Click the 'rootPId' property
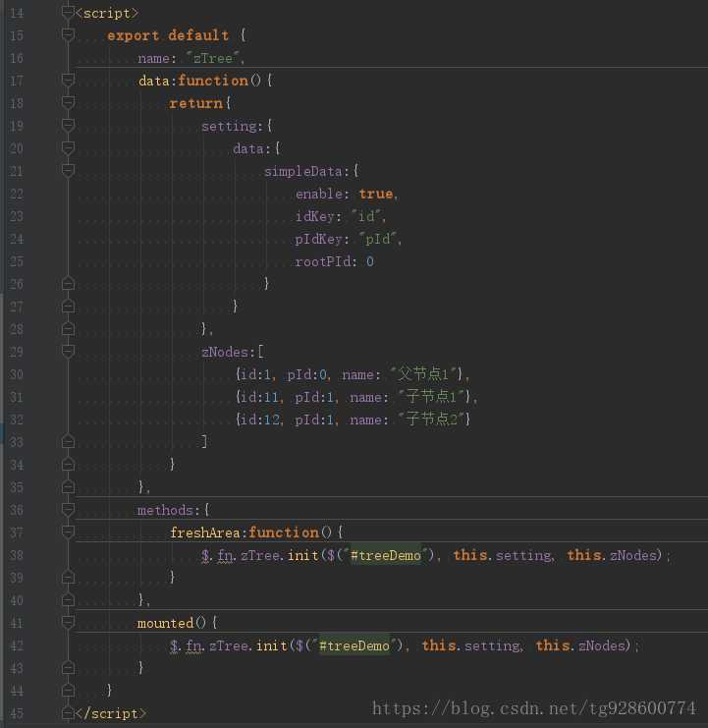Image resolution: width=708 pixels, height=728 pixels. 323,261
